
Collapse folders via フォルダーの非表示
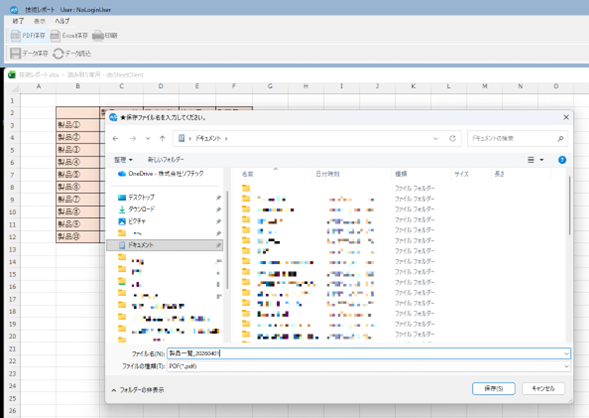pyautogui.click(x=138, y=390)
